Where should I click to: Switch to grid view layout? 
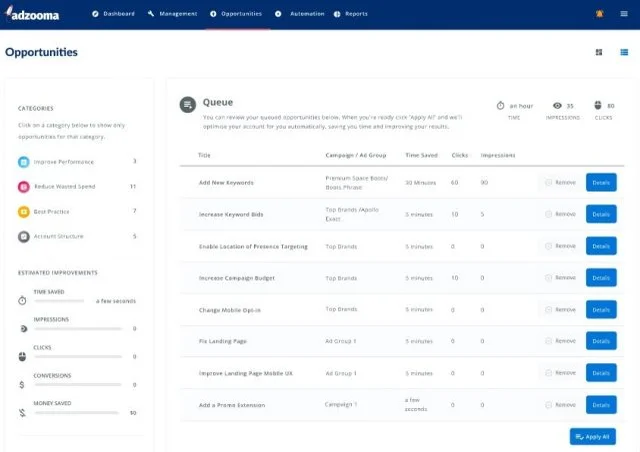tap(599, 52)
